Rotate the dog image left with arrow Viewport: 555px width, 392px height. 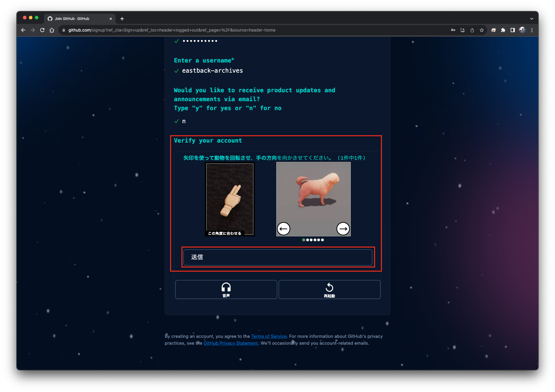pyautogui.click(x=283, y=229)
